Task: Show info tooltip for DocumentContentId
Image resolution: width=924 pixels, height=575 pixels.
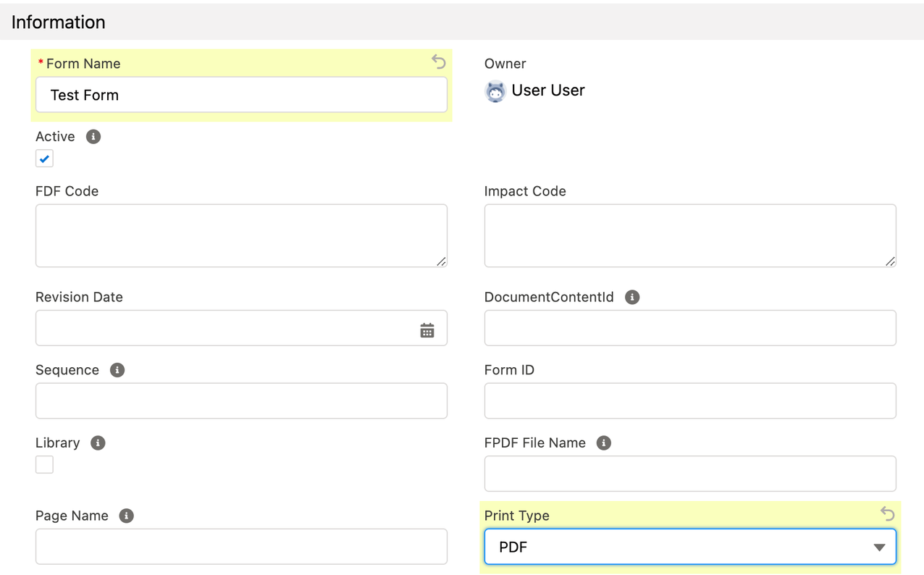Action: click(x=632, y=297)
